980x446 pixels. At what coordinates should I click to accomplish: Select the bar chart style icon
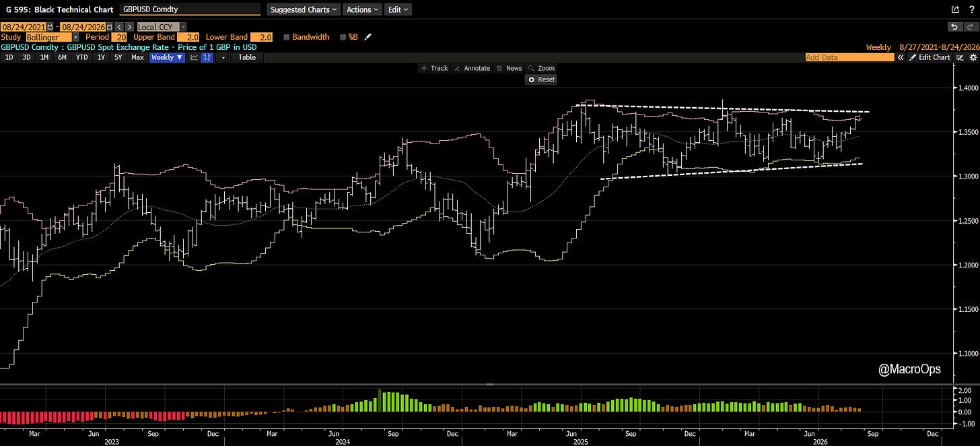point(207,57)
